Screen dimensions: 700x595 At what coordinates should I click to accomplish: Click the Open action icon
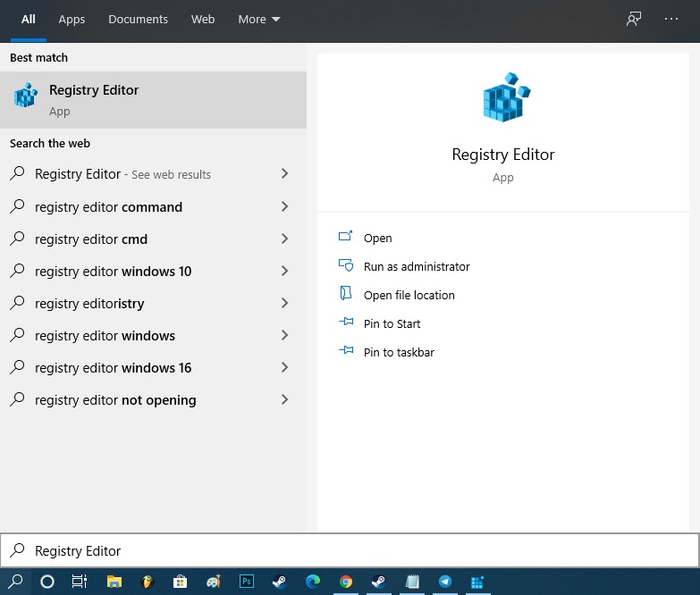[345, 237]
